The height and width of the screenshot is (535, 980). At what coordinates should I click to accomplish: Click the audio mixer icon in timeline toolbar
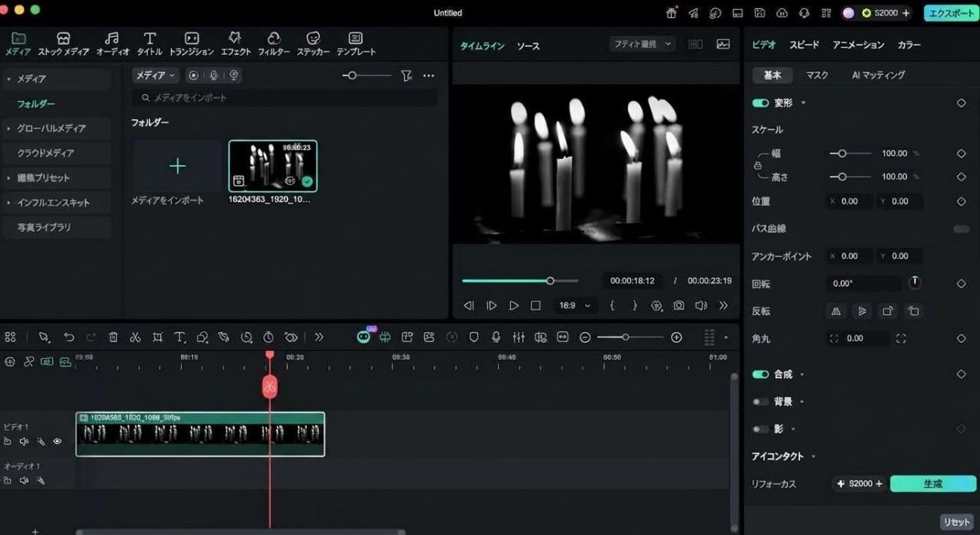(519, 338)
